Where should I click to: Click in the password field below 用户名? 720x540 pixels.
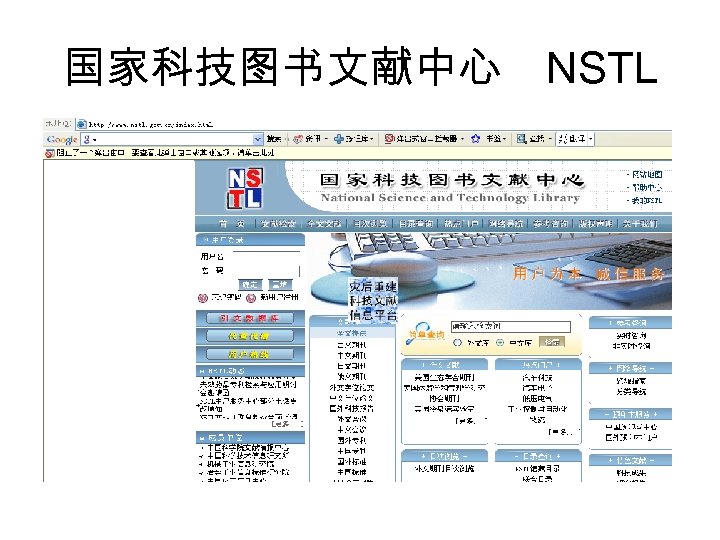coord(266,270)
